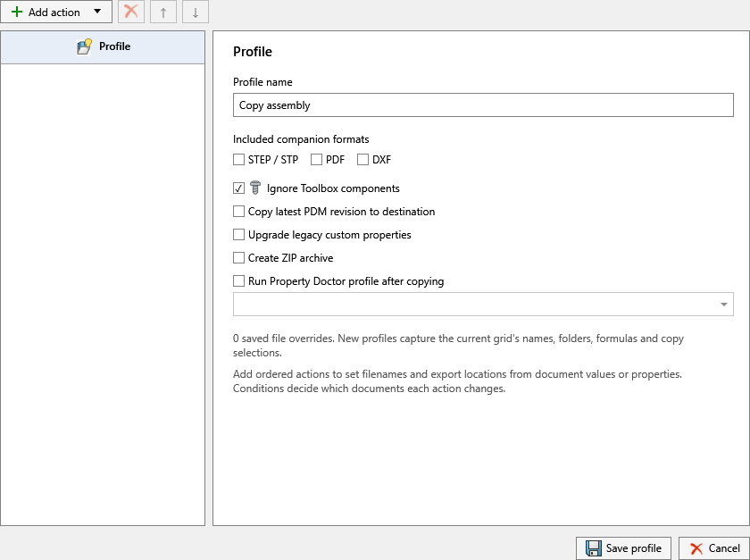750x560 pixels.
Task: Open the Add action dropdown arrow
Action: coord(97,12)
